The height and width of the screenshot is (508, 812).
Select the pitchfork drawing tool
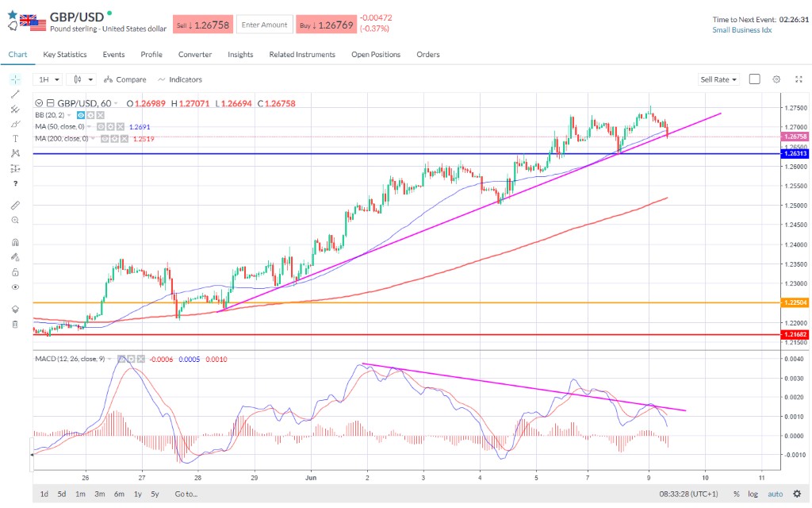click(x=15, y=109)
